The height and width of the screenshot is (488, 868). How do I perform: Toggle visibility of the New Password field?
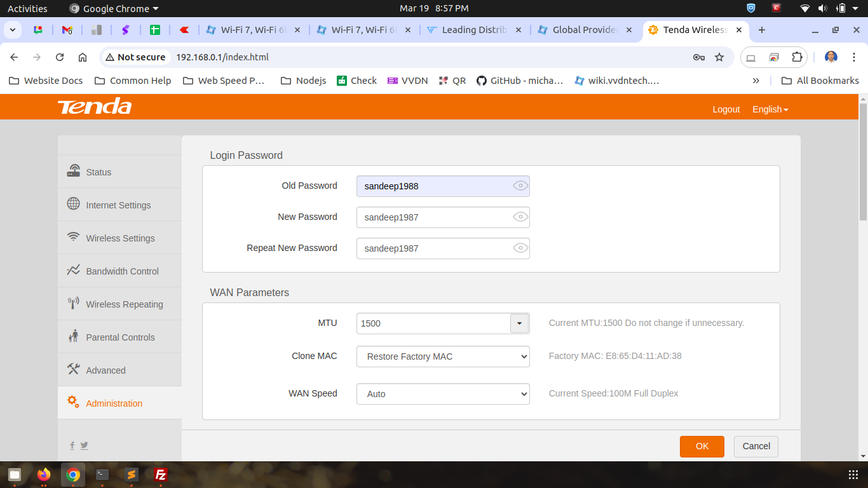(520, 217)
